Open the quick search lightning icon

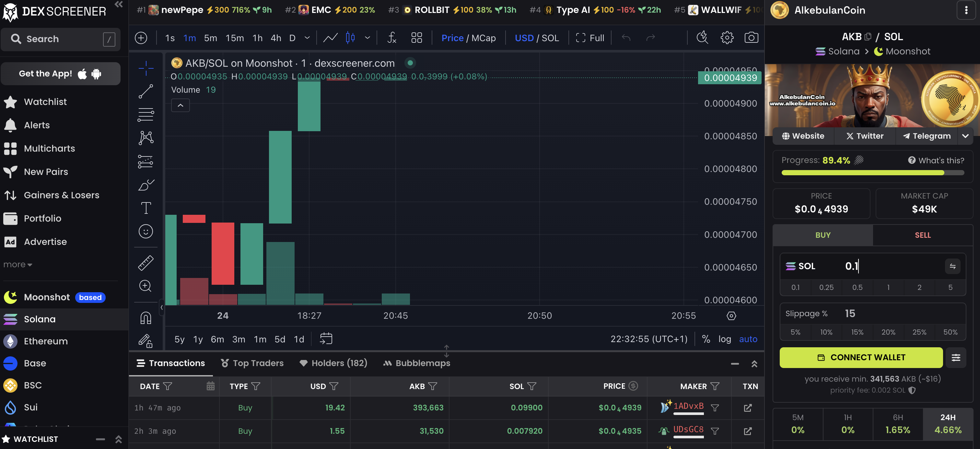(702, 38)
